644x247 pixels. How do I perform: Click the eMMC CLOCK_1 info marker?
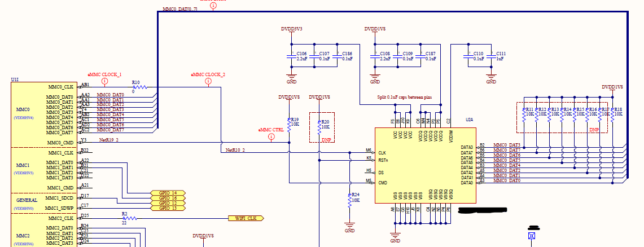(105, 82)
